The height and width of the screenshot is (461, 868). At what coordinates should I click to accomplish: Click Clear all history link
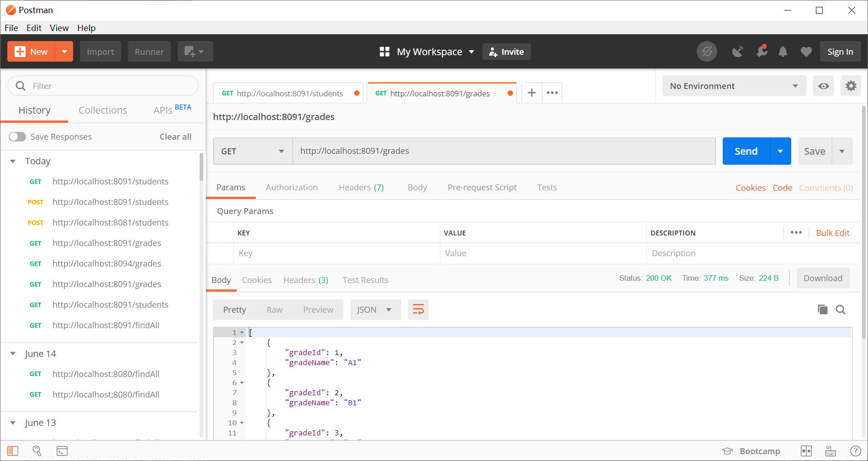(175, 136)
